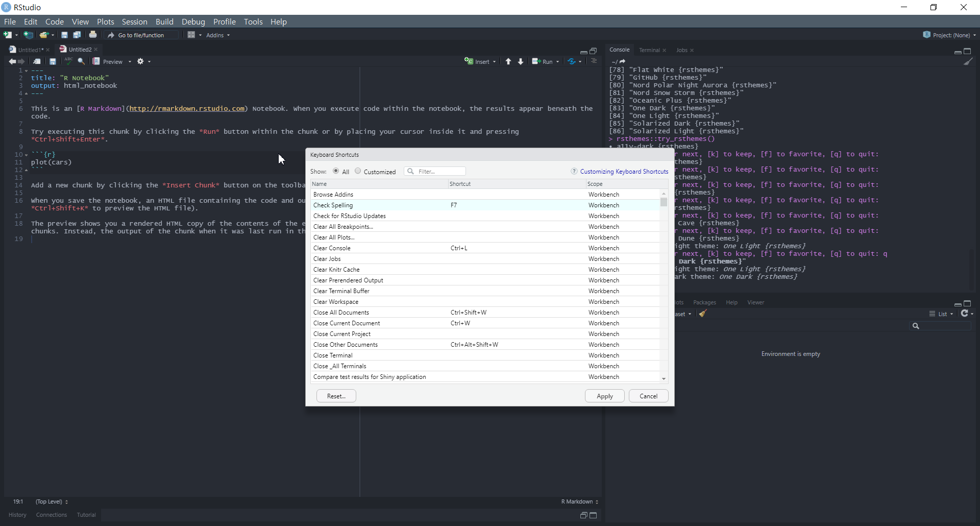980x526 pixels.
Task: Clear the console with broom icon
Action: [x=968, y=62]
